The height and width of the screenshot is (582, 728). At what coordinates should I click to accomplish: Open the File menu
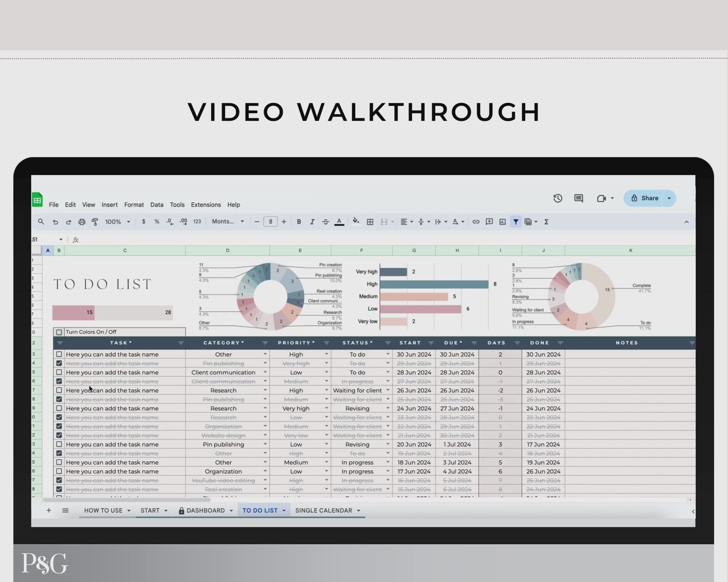point(54,205)
